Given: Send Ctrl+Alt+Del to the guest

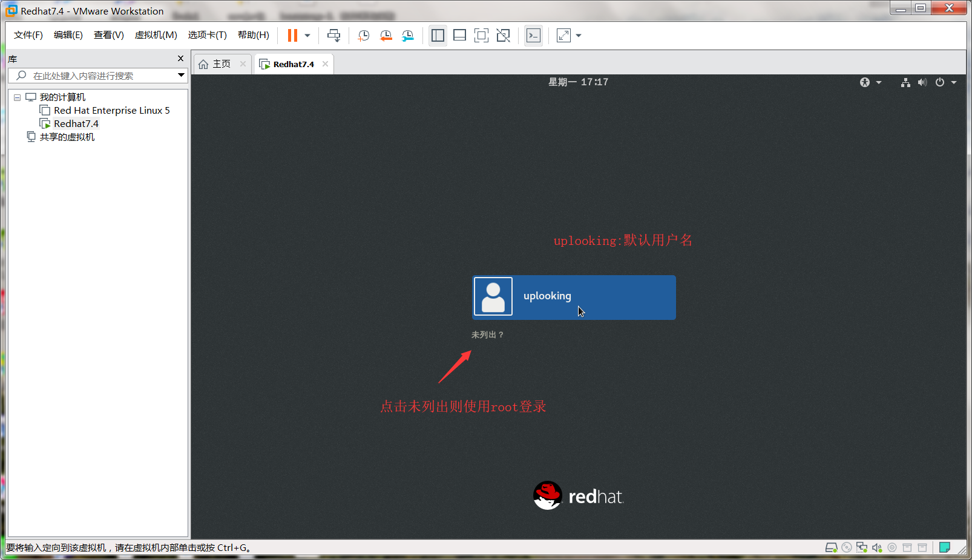Looking at the screenshot, I should point(334,35).
